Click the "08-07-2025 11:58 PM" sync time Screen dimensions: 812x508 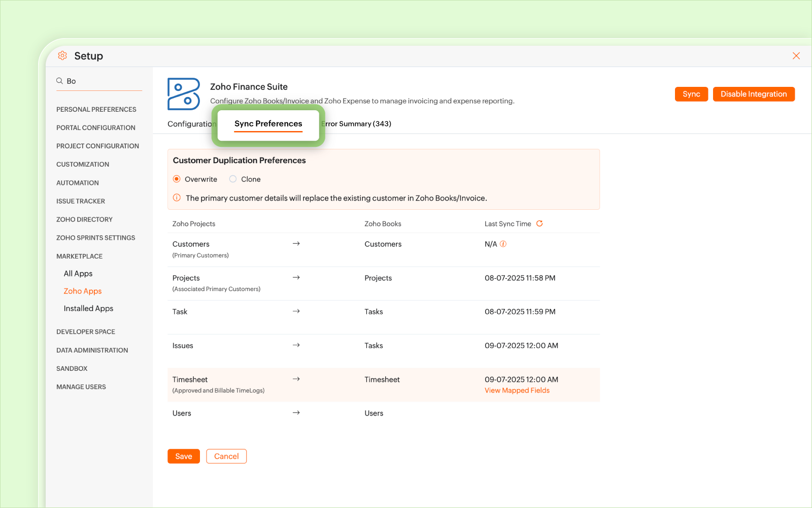(520, 278)
